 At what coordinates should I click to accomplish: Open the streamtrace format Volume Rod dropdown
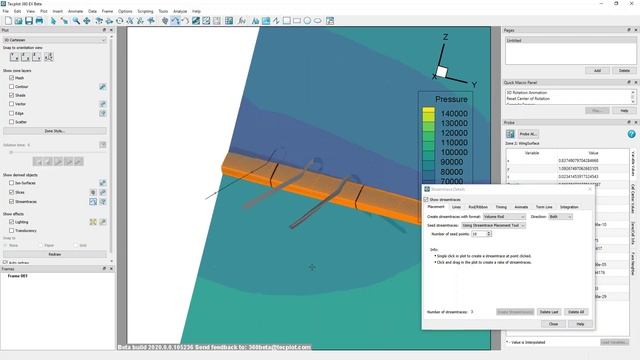504,217
